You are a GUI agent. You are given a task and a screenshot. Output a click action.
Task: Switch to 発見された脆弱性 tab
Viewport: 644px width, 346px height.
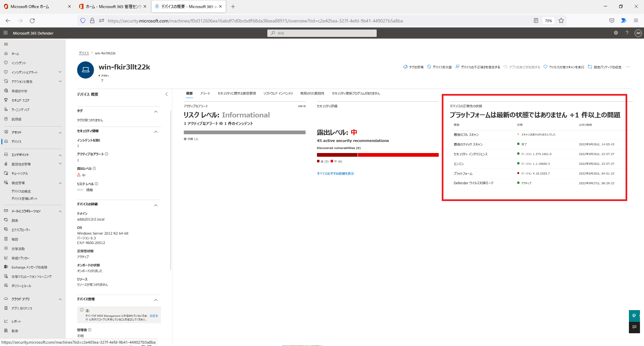312,94
